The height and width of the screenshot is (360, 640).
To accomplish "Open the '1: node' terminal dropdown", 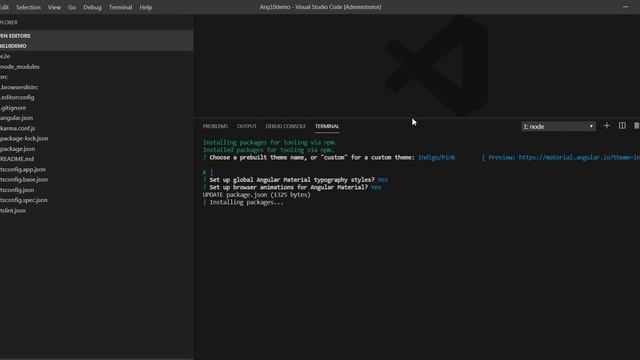I will coord(558,127).
